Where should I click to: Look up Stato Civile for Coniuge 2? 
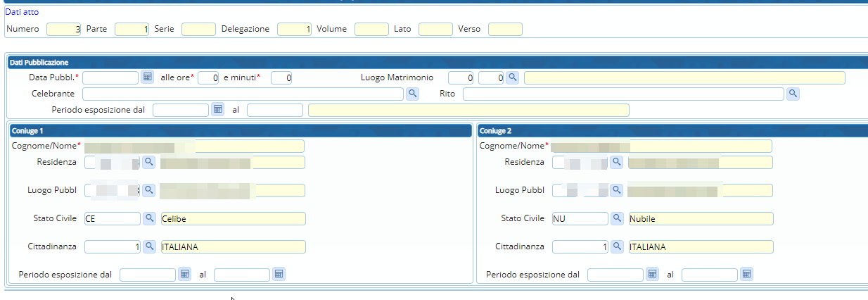point(617,218)
